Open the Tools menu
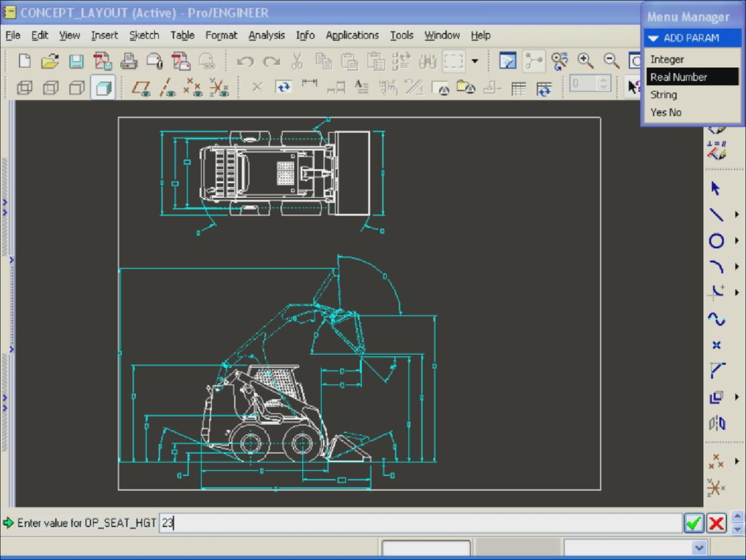 [401, 35]
